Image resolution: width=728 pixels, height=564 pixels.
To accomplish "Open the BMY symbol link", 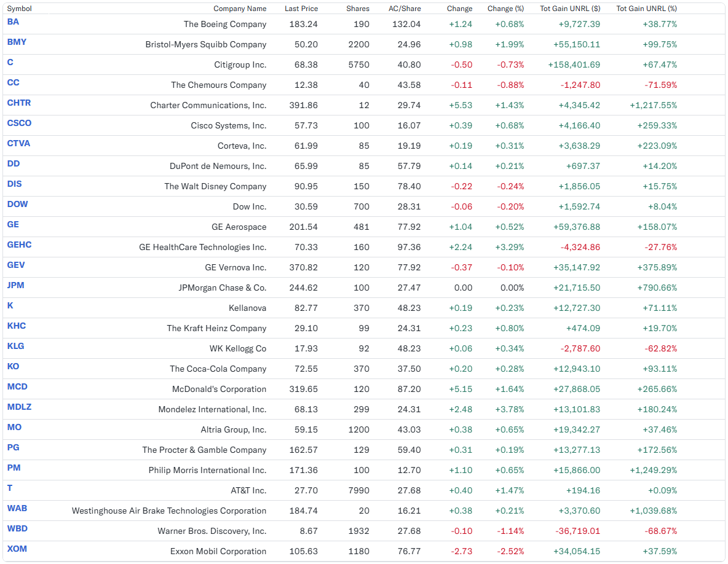I will [17, 42].
